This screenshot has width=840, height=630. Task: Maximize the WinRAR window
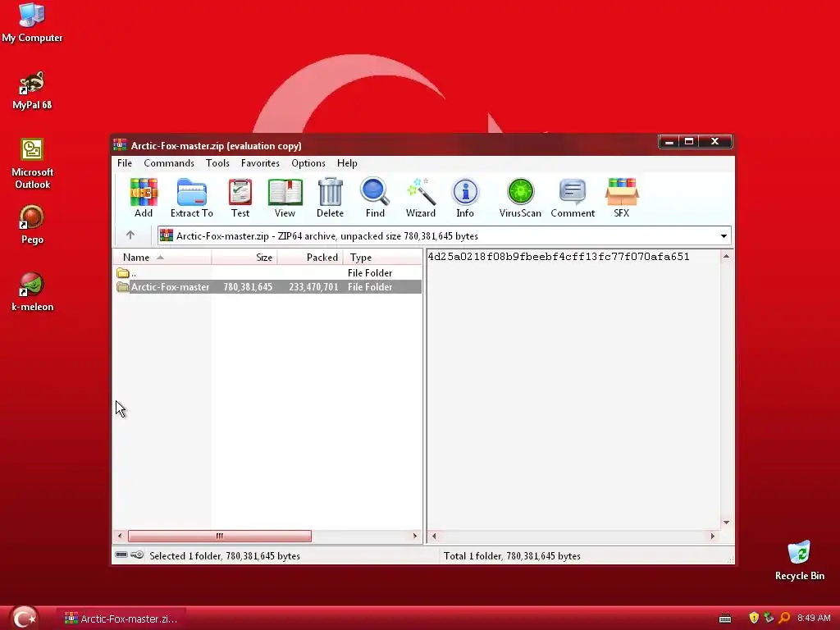point(689,141)
